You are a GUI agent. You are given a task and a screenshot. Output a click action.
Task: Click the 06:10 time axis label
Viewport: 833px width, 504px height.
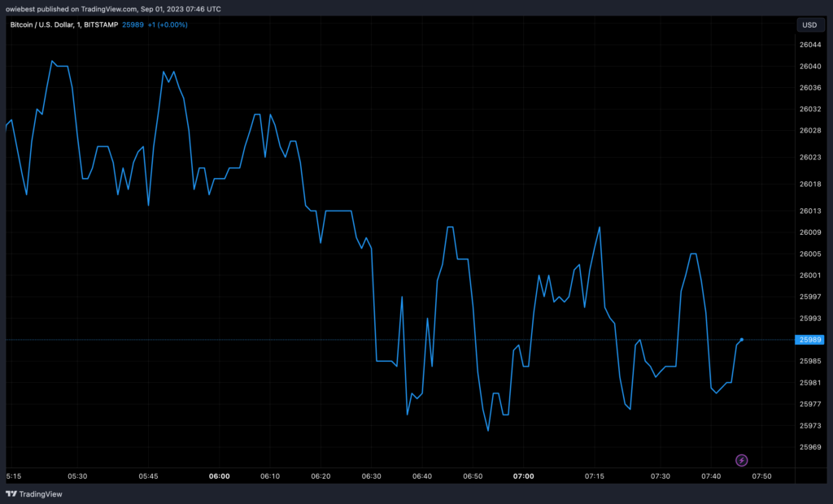pos(270,476)
